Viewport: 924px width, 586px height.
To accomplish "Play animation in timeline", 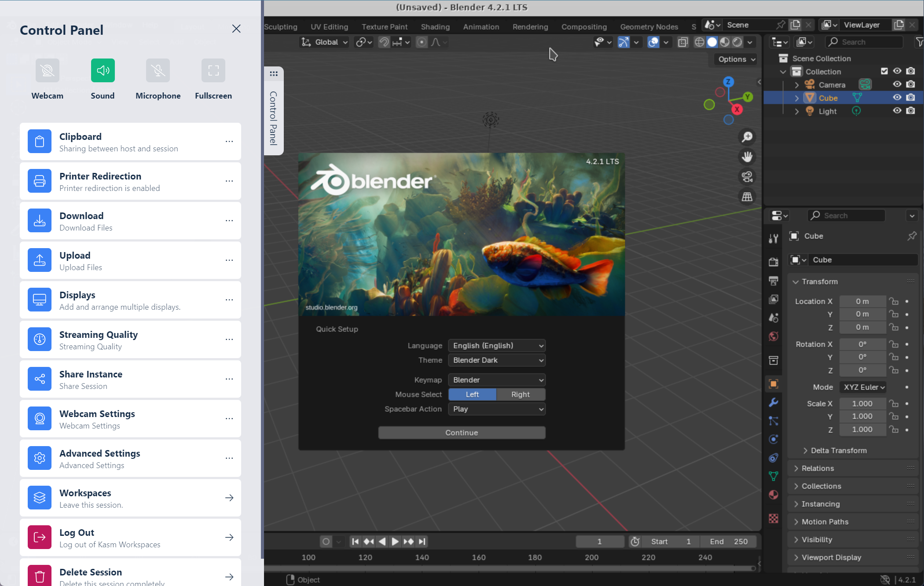I will tap(395, 542).
